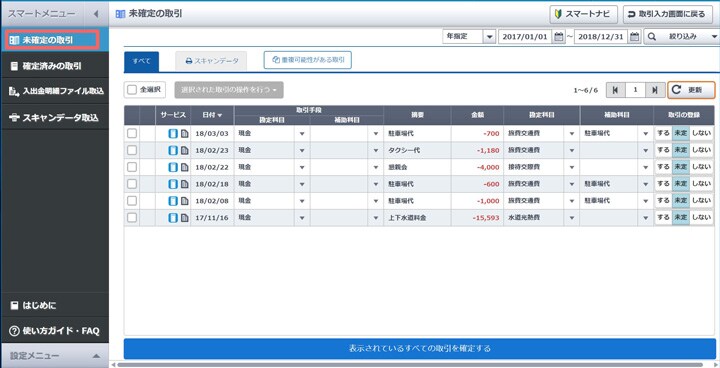Set タクシー代 registration to する
720x368 pixels.
click(x=663, y=150)
